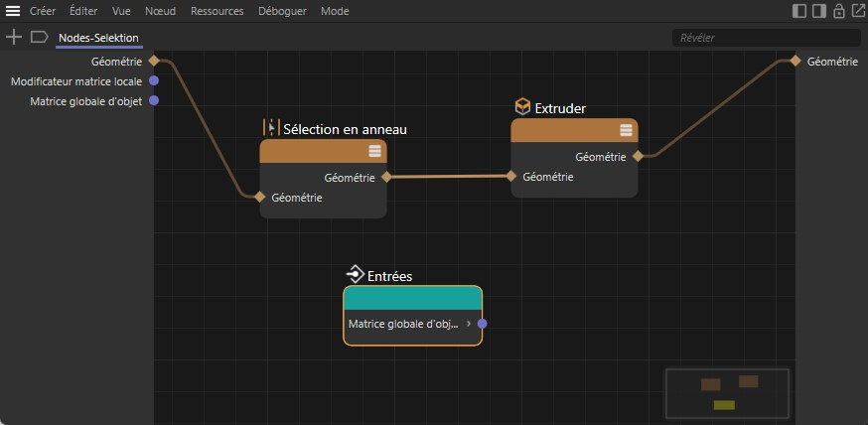Click the Extruder node cube icon
Screen dimensions: 868x425
[x=522, y=106]
